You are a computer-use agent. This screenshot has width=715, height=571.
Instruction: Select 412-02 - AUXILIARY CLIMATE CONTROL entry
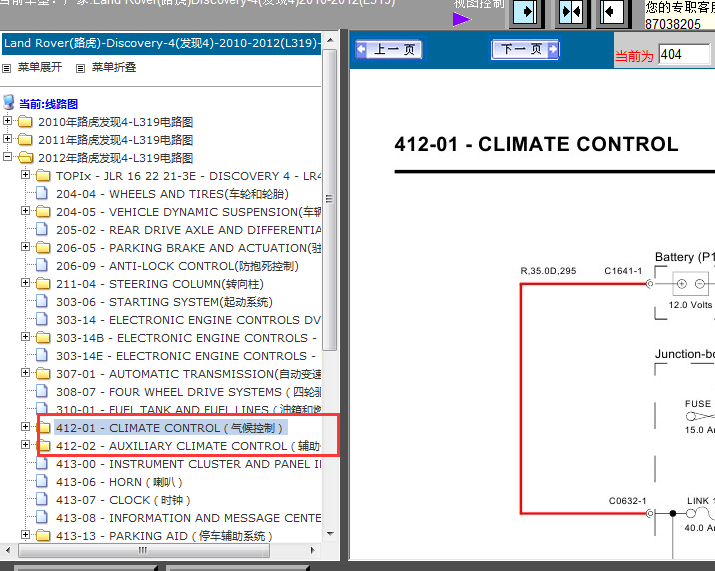188,446
